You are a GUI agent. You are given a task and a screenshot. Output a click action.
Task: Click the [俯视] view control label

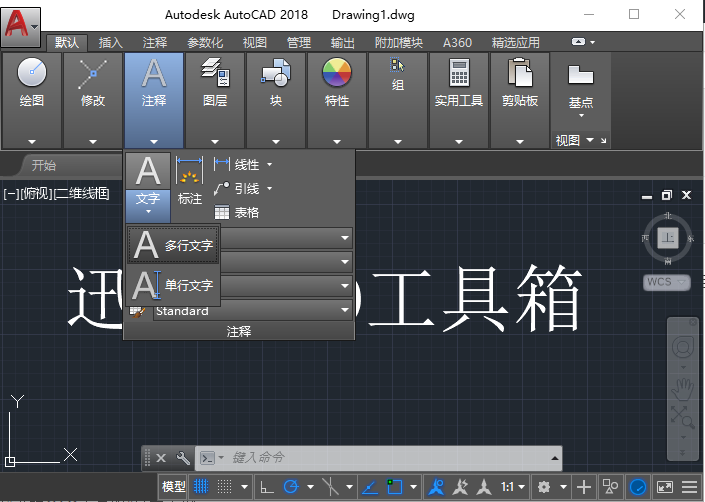coord(36,194)
